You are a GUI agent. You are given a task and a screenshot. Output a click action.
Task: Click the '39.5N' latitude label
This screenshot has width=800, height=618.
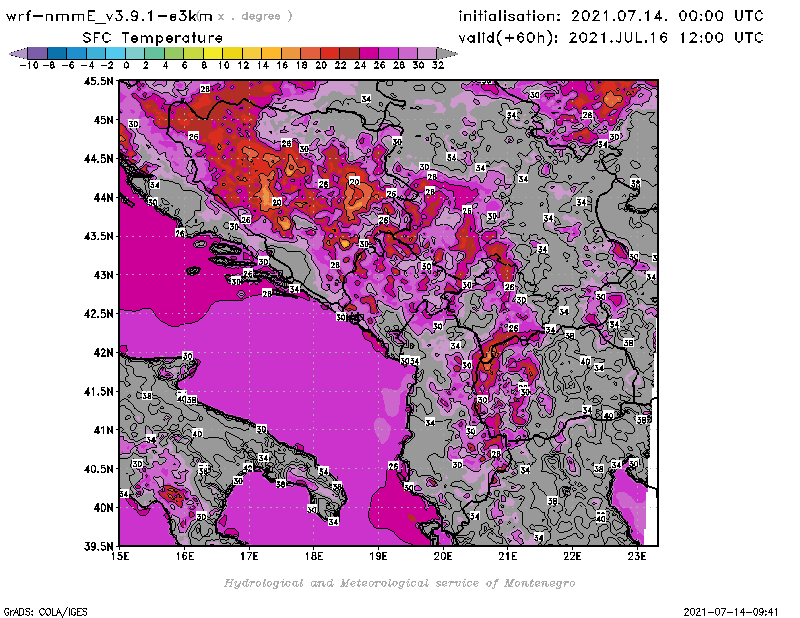click(x=98, y=547)
